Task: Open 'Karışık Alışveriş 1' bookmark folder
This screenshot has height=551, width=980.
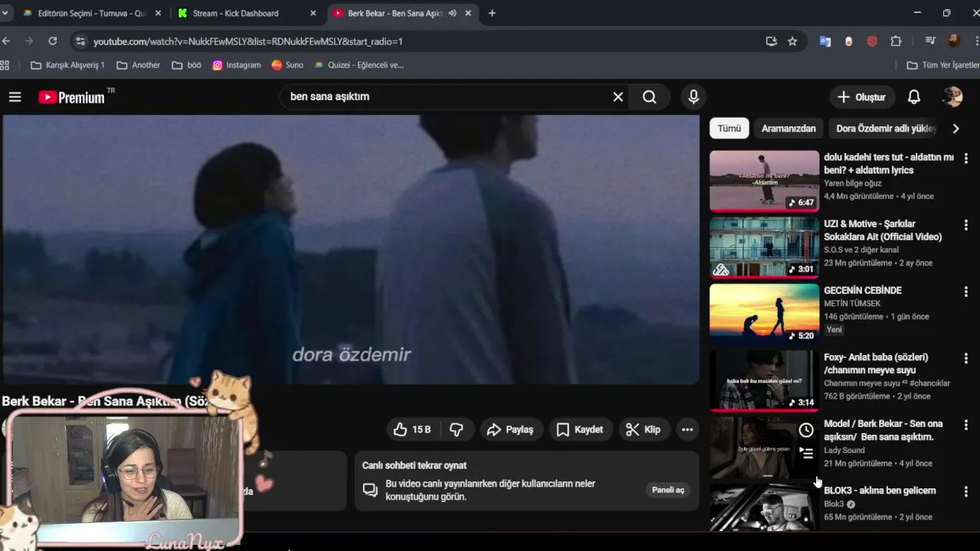Action: tap(67, 65)
